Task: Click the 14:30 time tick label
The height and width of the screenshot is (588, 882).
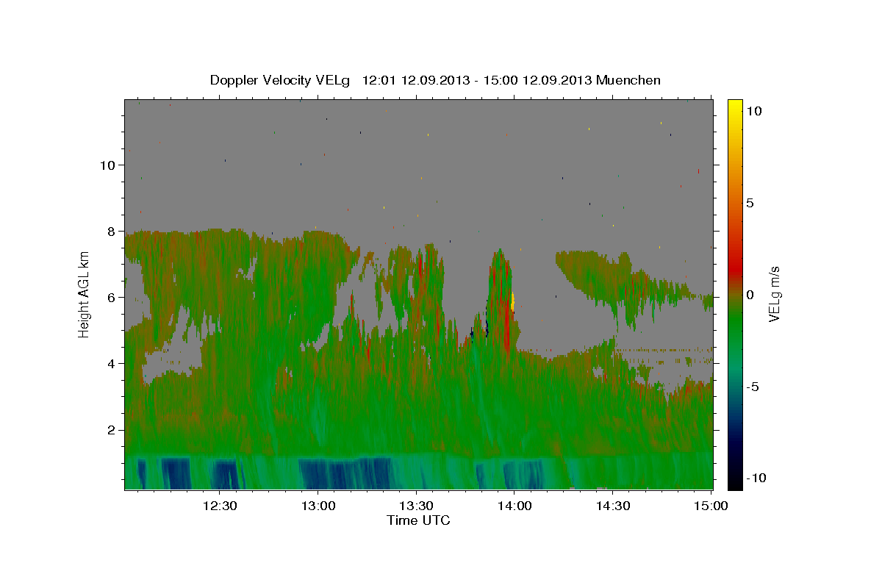Action: pos(613,506)
